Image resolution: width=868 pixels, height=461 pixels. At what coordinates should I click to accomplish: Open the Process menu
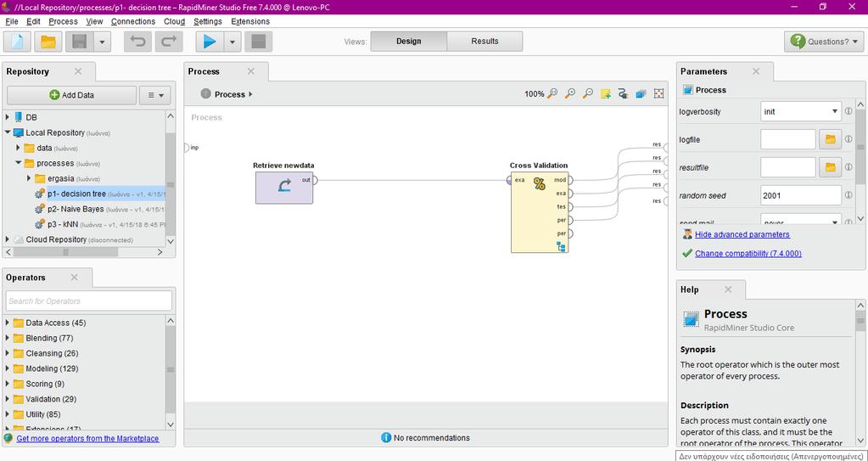tap(63, 21)
